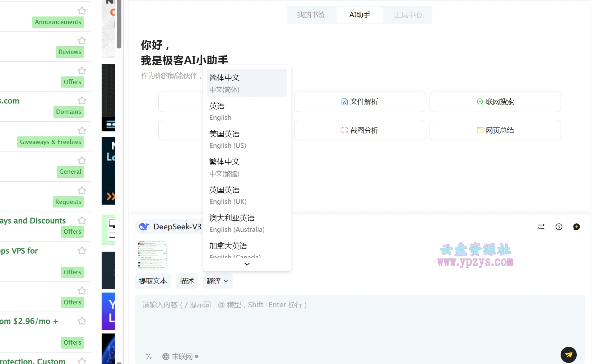
Task: Open the uploaded screenshot thumbnail
Action: click(152, 255)
